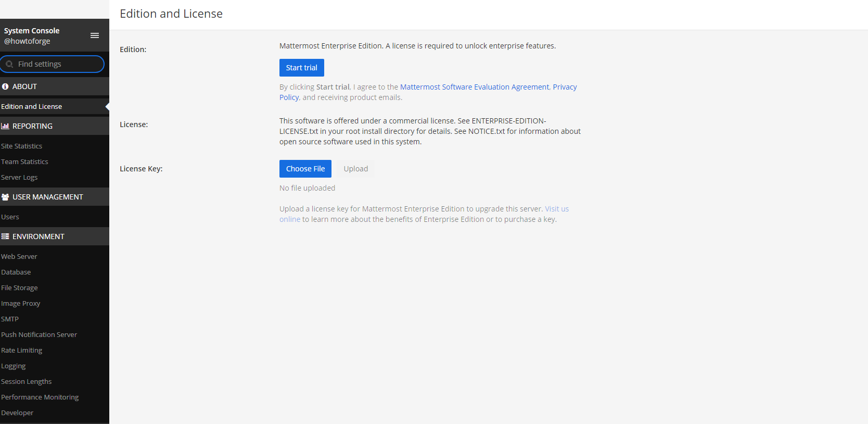868x424 pixels.
Task: Click the About info icon
Action: [5, 86]
